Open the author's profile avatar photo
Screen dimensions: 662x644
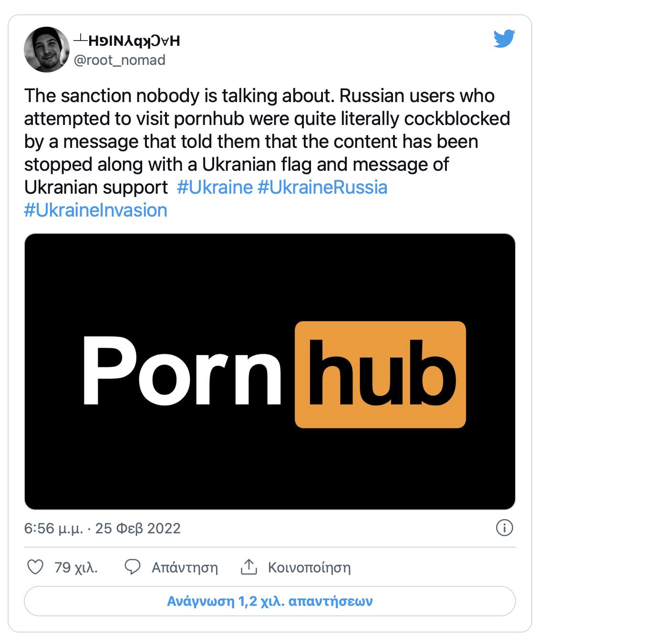(47, 50)
